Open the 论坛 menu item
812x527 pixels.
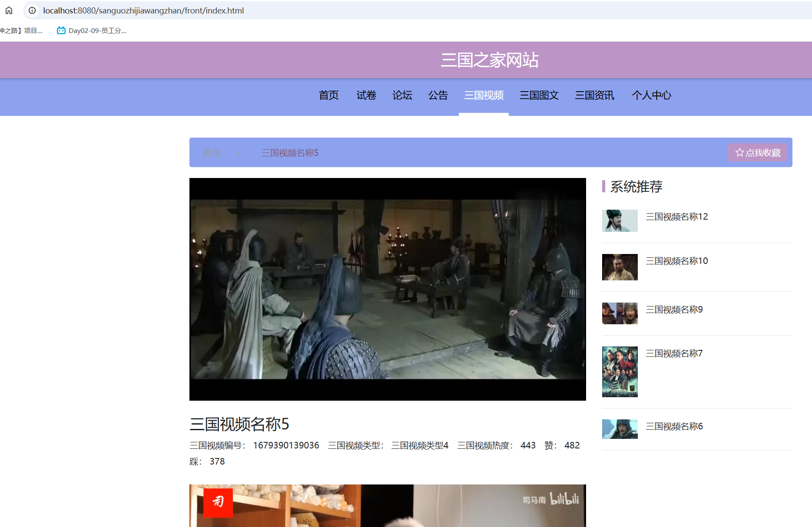pos(402,95)
